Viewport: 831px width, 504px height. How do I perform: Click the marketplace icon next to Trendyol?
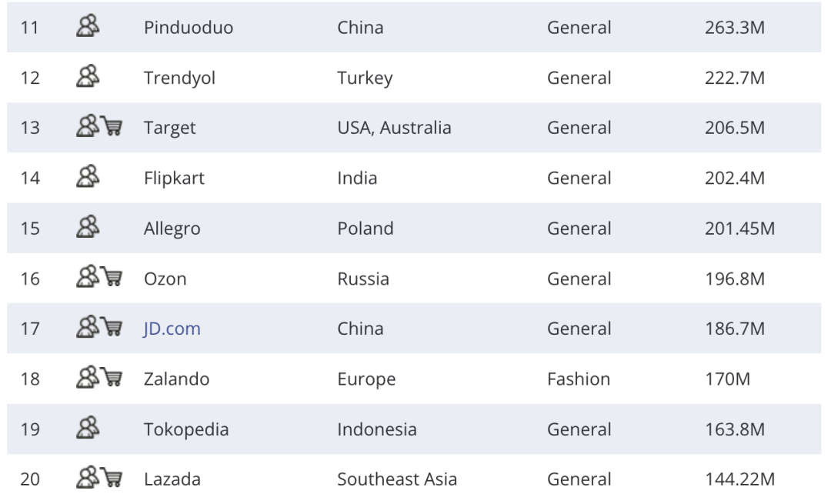point(88,75)
